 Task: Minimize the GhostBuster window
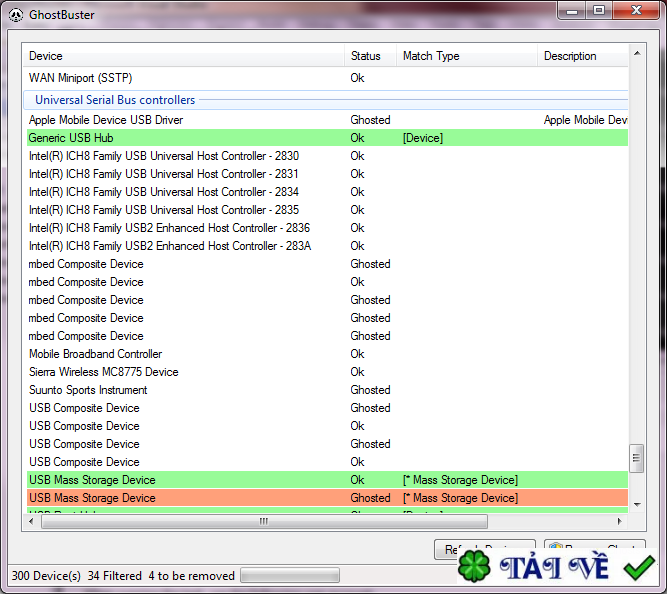click(x=572, y=10)
